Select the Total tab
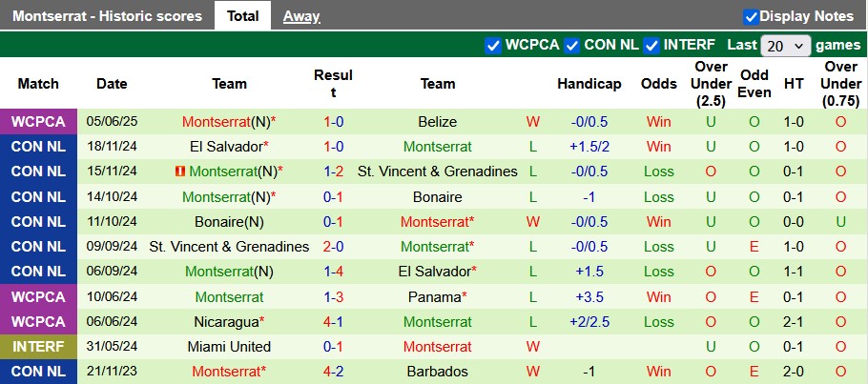 tap(243, 16)
